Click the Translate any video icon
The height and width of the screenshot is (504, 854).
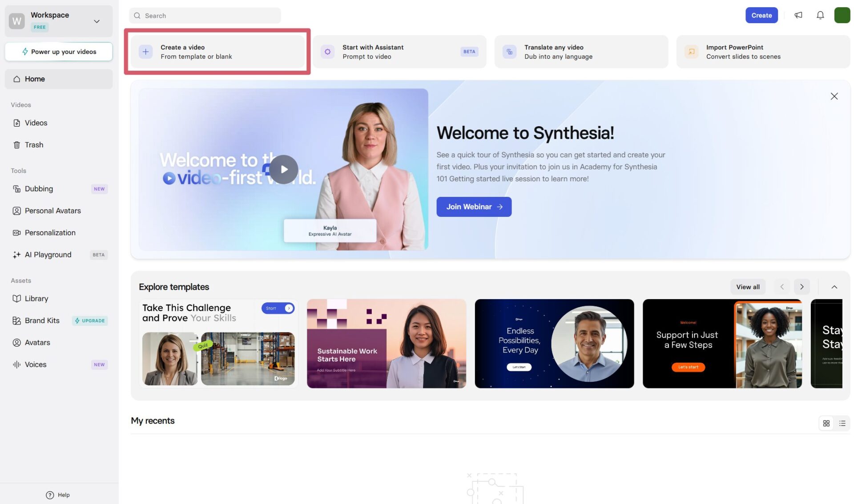pyautogui.click(x=509, y=52)
